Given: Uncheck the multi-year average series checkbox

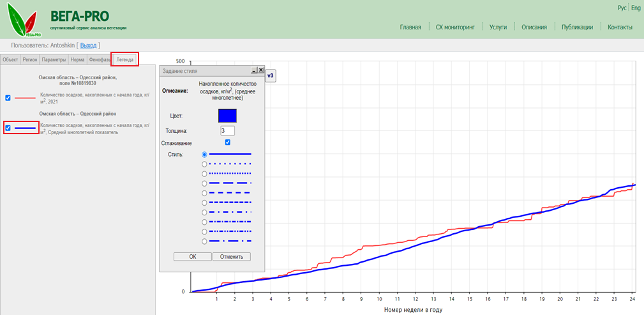Looking at the screenshot, I should pyautogui.click(x=8, y=128).
